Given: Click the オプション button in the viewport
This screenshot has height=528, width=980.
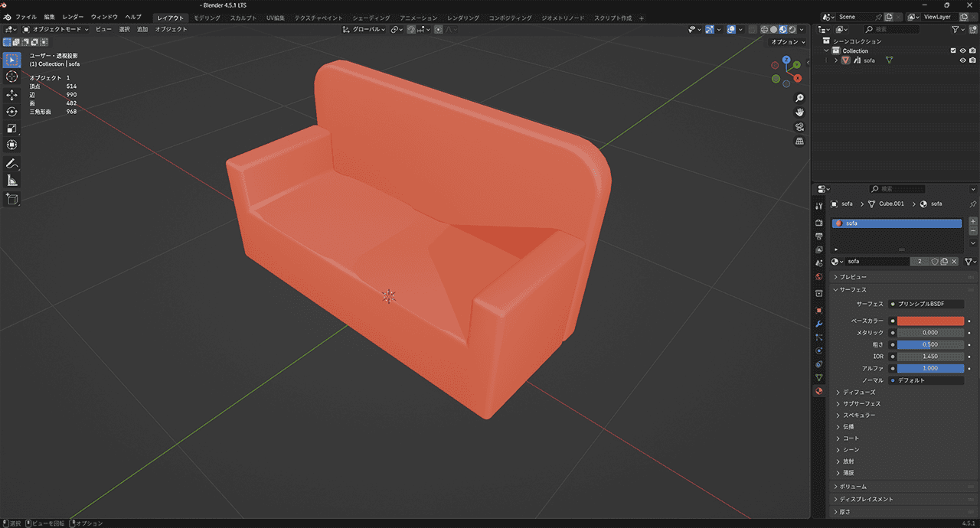Looking at the screenshot, I should click(788, 42).
